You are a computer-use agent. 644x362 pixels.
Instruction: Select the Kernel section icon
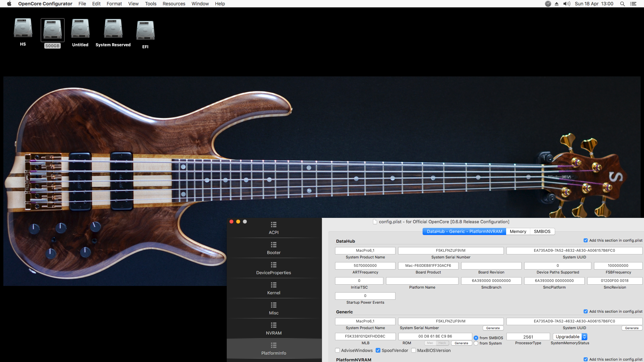[274, 285]
